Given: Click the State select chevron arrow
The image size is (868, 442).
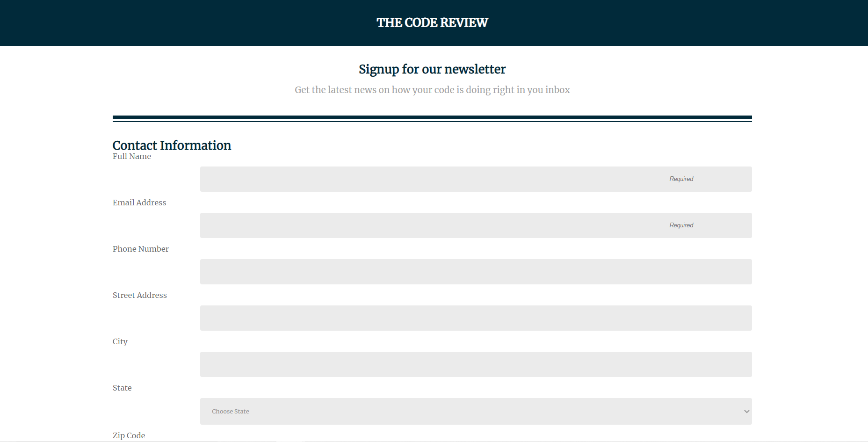Looking at the screenshot, I should click(746, 412).
